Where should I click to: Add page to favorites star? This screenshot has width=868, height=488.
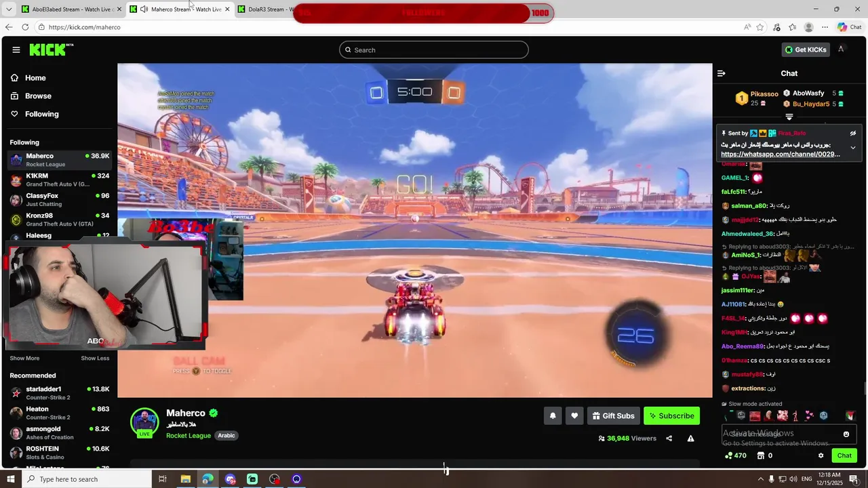point(760,27)
